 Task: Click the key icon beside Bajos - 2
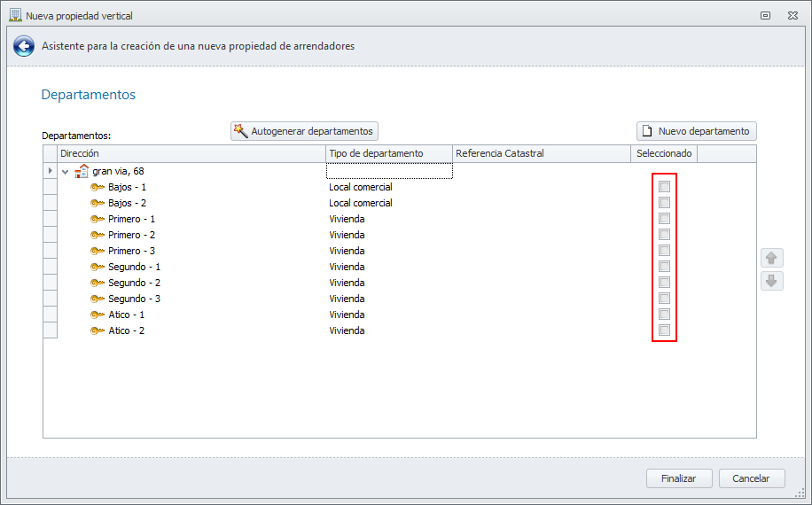coord(98,204)
